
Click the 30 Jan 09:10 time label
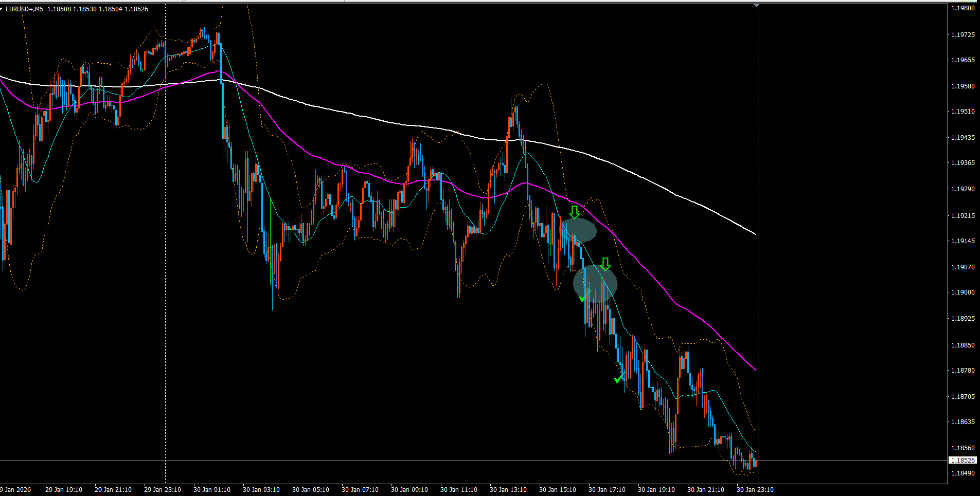tap(409, 489)
